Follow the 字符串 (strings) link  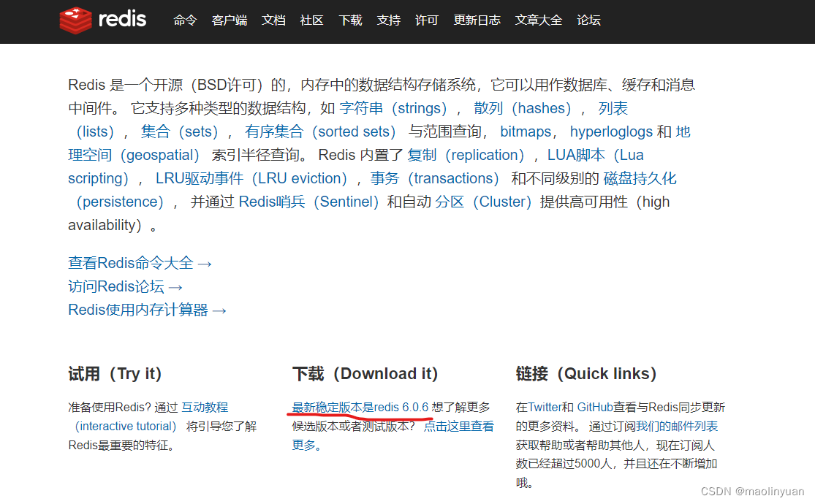(393, 108)
